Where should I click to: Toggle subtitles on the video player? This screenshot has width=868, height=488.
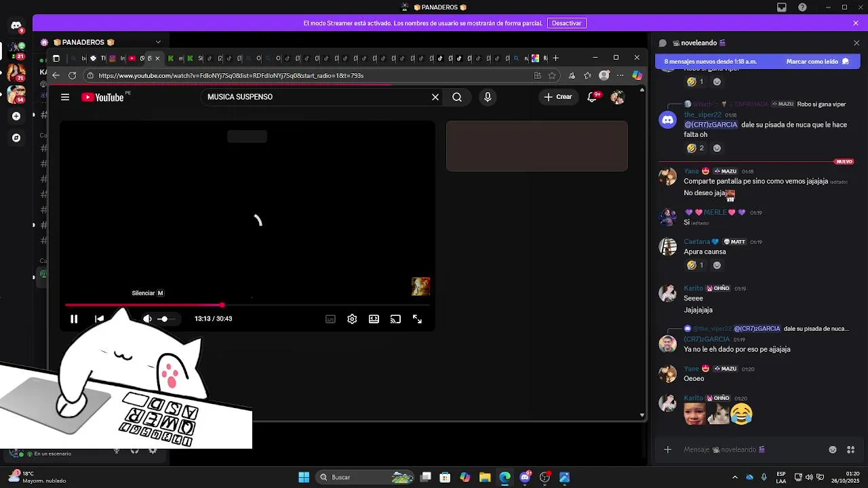(330, 319)
